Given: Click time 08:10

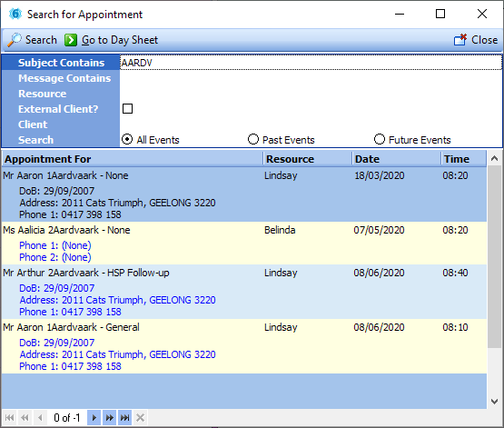Looking at the screenshot, I should point(455,327).
